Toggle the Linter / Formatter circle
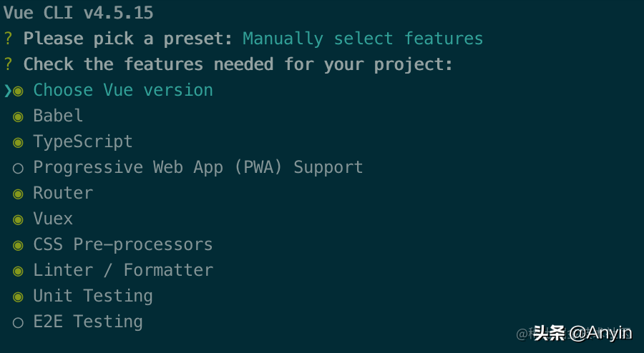The image size is (644, 353). coord(18,271)
